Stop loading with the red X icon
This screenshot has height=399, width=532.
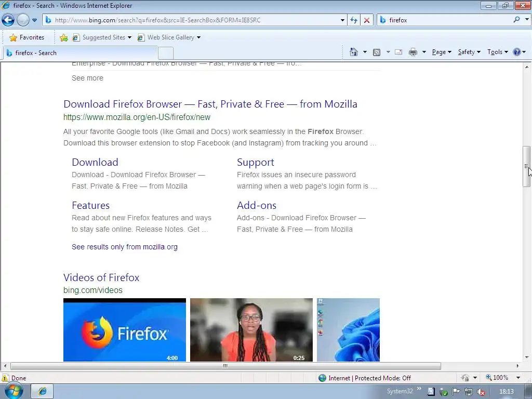[x=367, y=20]
